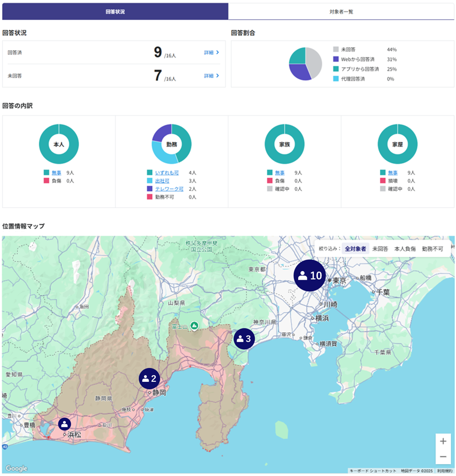Switch to the 回答状況 tab
Viewport: 456px width, 476px height.
pyautogui.click(x=115, y=11)
